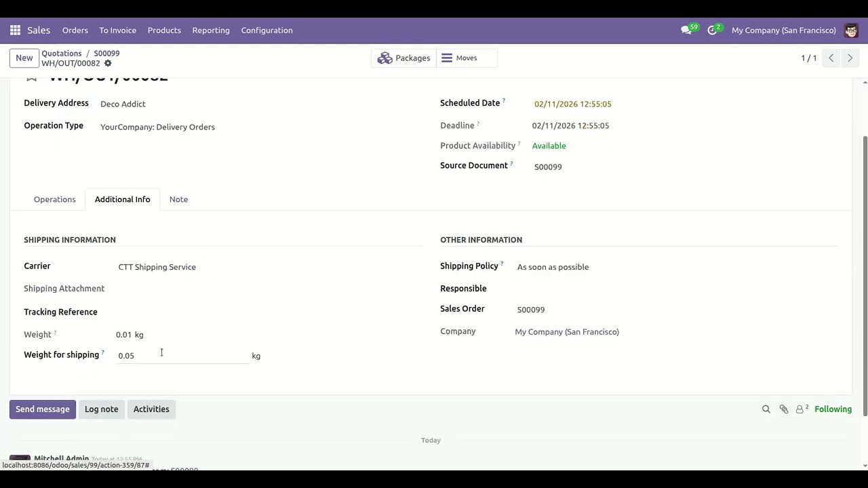Open the Sales app title menu
868x488 pixels.
pyautogui.click(x=39, y=30)
